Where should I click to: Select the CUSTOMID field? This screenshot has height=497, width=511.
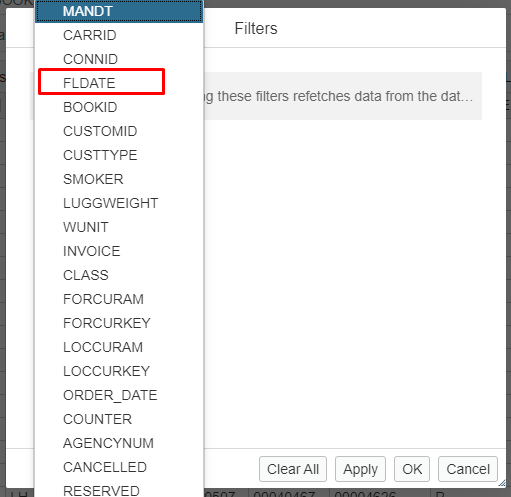click(x=119, y=131)
